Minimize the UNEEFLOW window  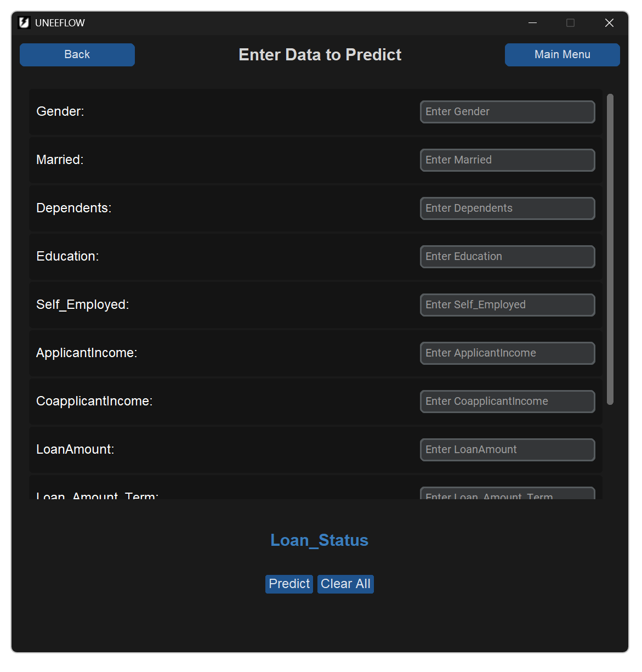pos(532,22)
